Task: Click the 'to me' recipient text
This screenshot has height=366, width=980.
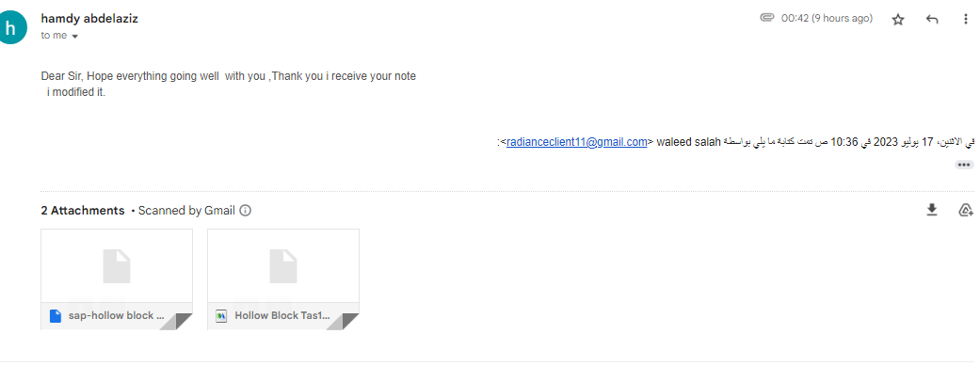Action: pos(54,36)
